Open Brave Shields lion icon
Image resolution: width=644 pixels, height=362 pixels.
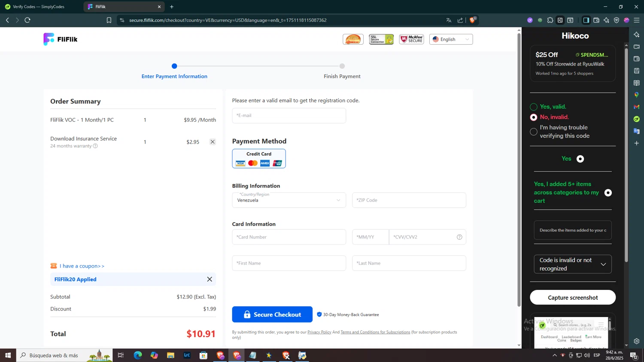tap(473, 20)
